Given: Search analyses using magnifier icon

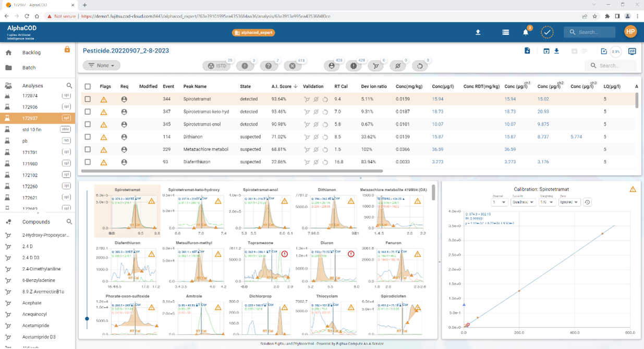Looking at the screenshot, I should coord(69,86).
